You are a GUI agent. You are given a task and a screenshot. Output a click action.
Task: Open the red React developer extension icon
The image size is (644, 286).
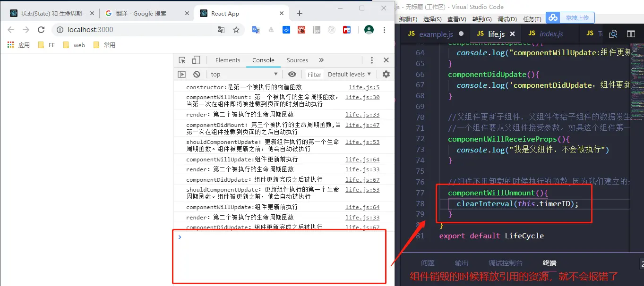click(301, 30)
